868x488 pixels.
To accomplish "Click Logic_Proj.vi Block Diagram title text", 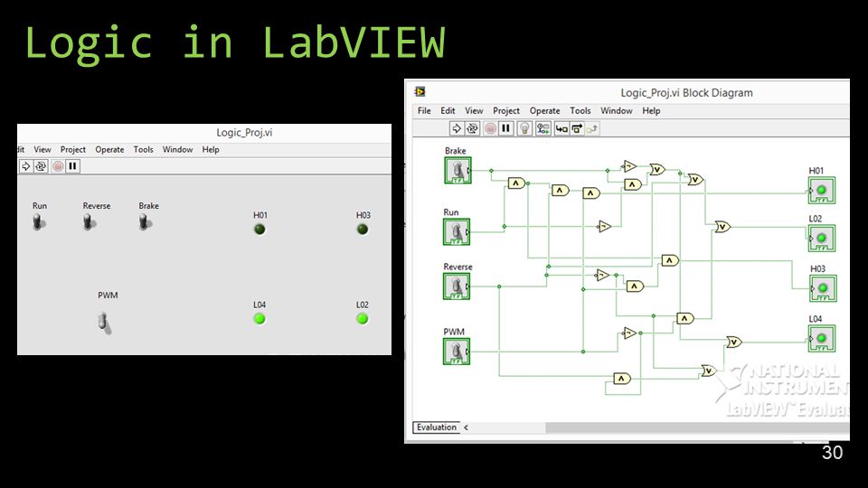I will tap(686, 93).
